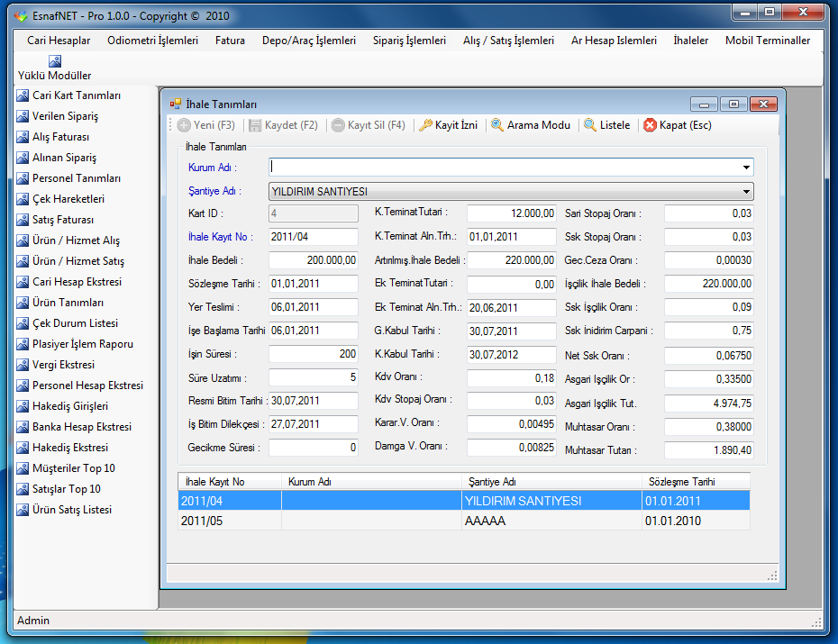Click the Sözleşme Tarihi date field
The width and height of the screenshot is (838, 644).
point(314,284)
